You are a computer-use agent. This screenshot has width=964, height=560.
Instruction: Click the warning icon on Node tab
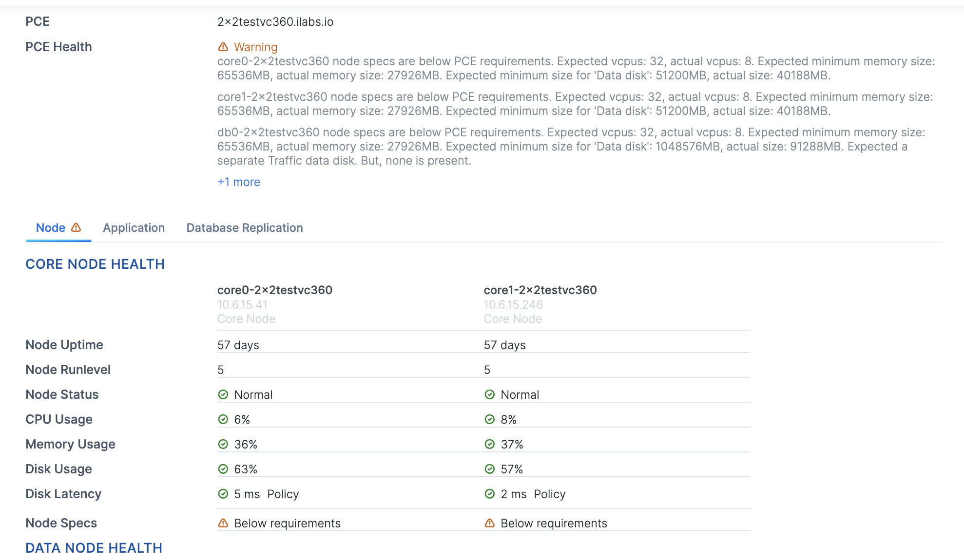pos(76,227)
